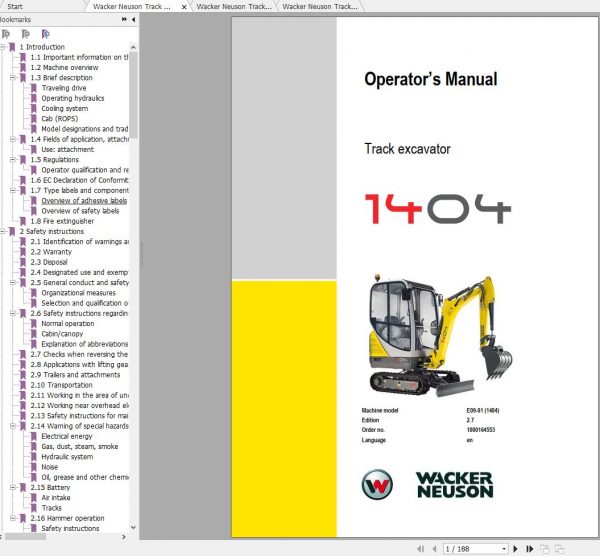Click the excavator image on the page
The width and height of the screenshot is (600, 556).
coord(440,336)
